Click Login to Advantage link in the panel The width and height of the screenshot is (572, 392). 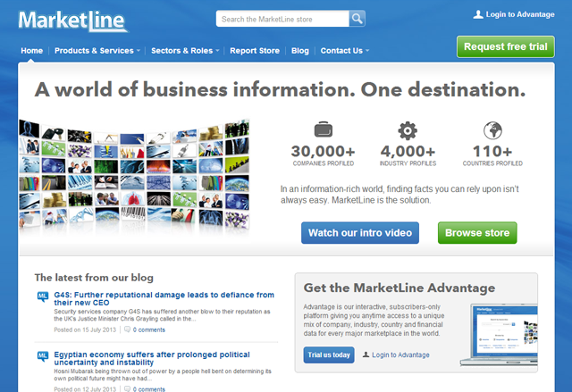pos(400,354)
